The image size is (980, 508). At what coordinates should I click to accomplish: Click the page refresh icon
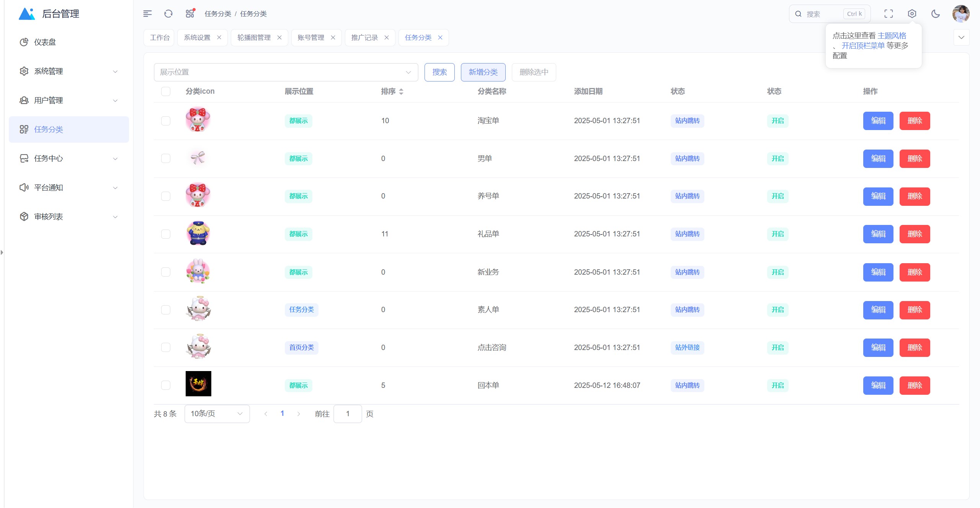click(x=168, y=14)
